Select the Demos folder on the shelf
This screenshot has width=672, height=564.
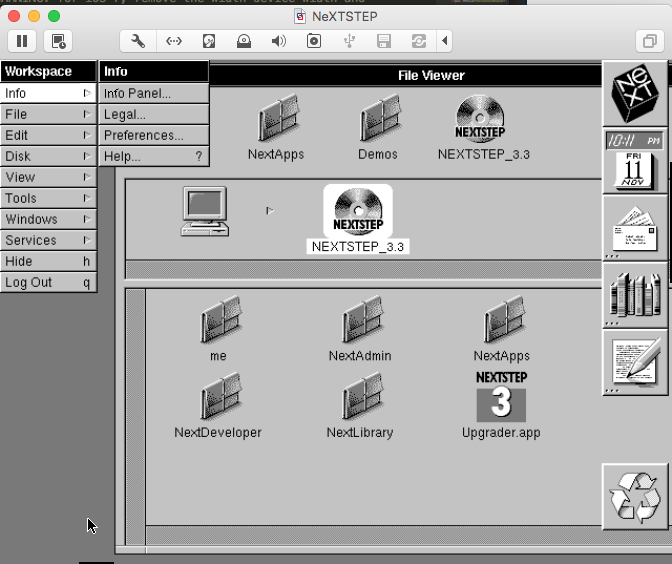click(378, 127)
